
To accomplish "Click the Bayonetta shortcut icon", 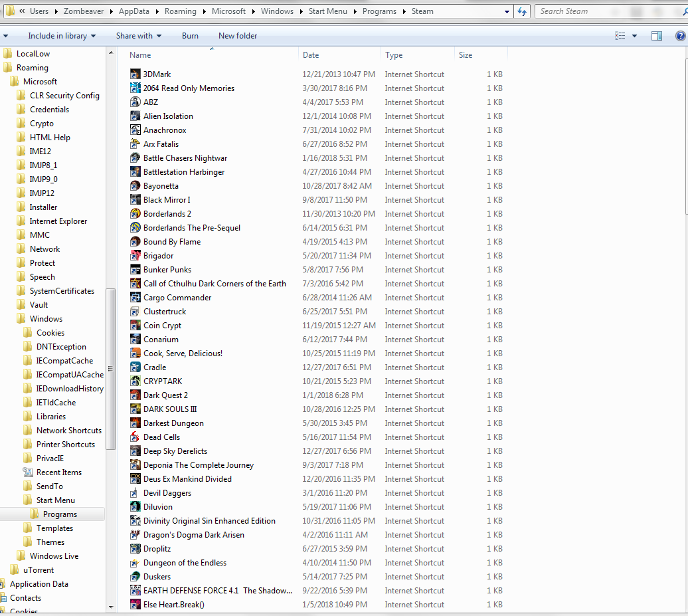I will coord(135,185).
